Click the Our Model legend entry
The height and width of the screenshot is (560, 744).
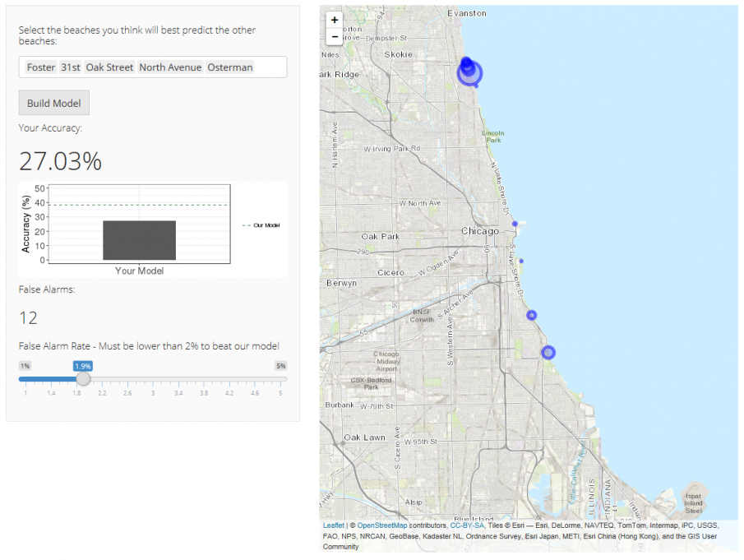point(261,225)
